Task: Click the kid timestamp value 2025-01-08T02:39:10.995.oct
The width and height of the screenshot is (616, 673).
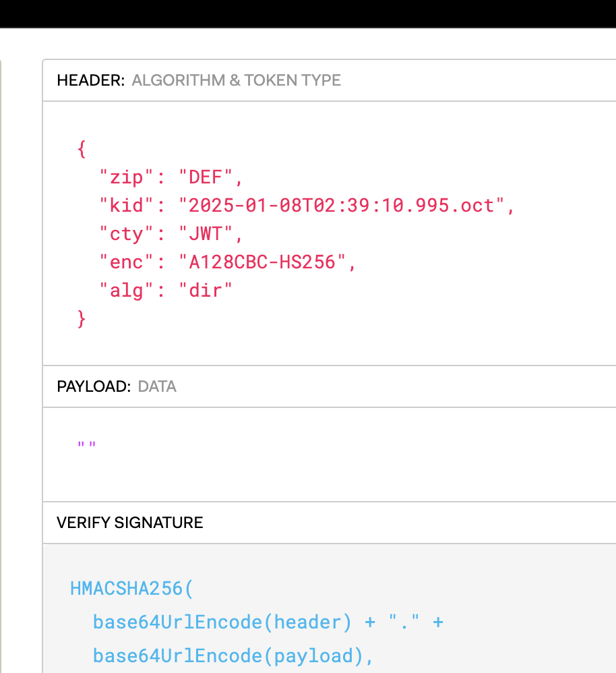Action: coord(341,206)
